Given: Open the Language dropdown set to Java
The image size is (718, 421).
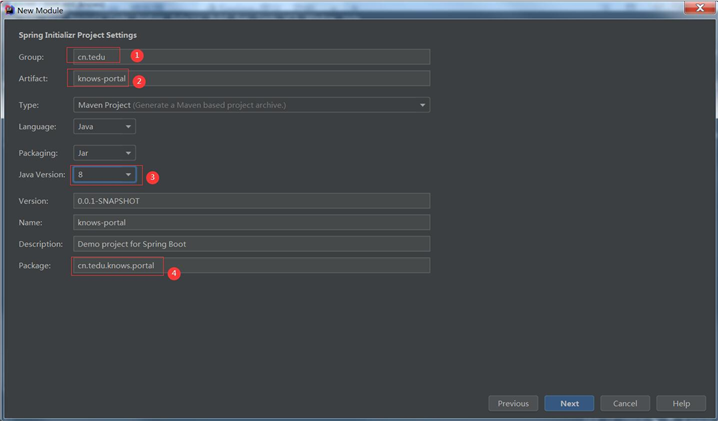Looking at the screenshot, I should [104, 126].
